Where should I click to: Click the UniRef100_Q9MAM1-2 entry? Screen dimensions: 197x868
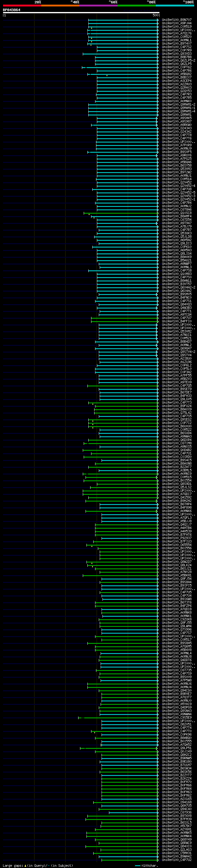[x=179, y=104]
